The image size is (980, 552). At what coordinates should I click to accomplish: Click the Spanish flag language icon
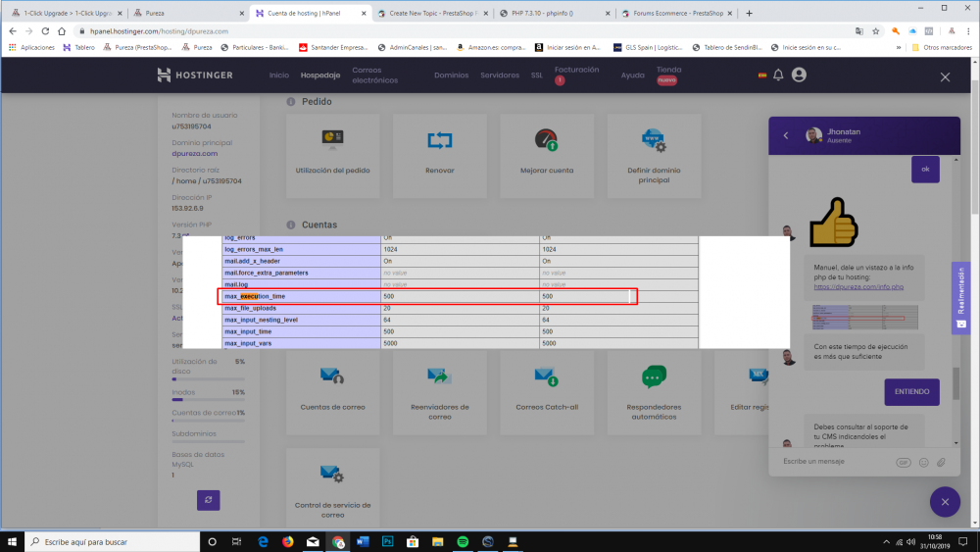(x=762, y=75)
